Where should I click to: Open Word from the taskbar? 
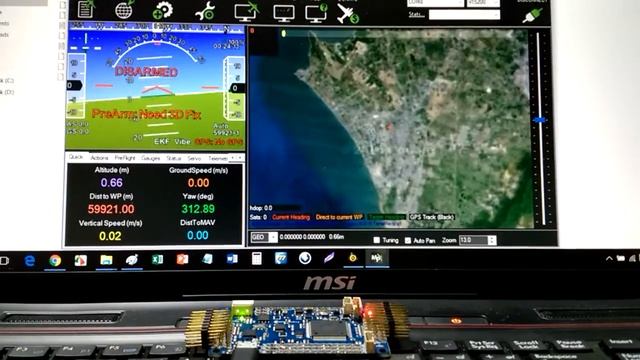click(x=232, y=259)
